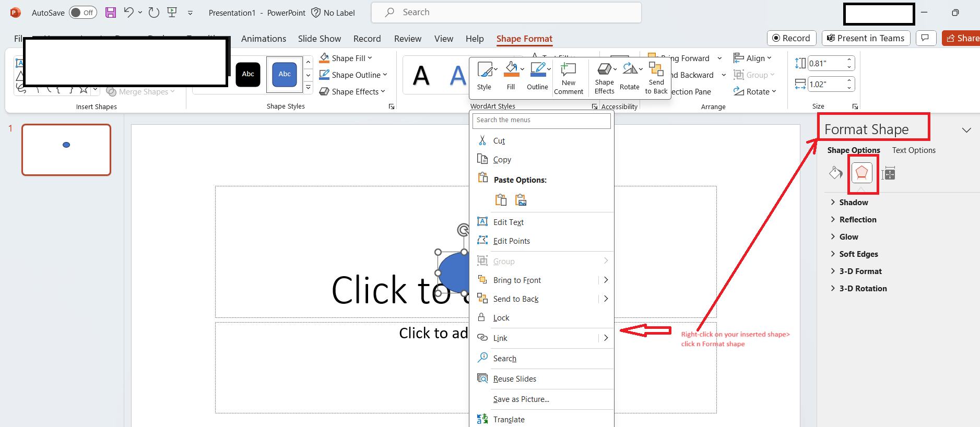This screenshot has height=427, width=980.
Task: Open the Shape Effects ribbon dropdown
Action: point(352,91)
